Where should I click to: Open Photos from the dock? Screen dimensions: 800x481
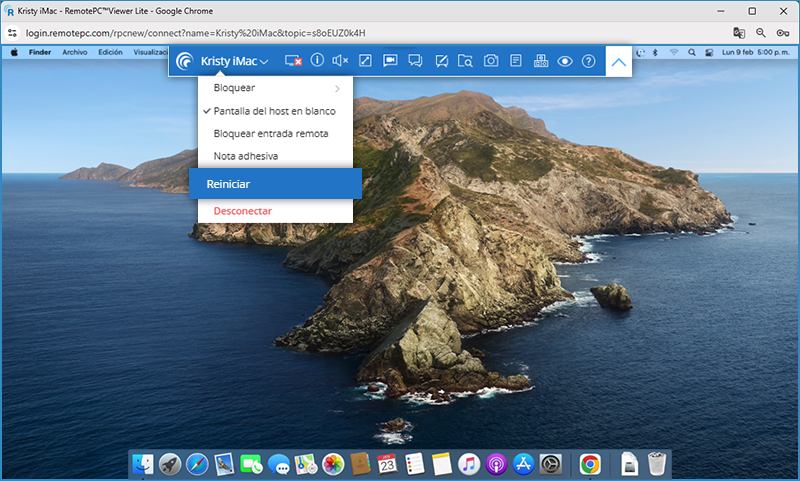point(333,464)
